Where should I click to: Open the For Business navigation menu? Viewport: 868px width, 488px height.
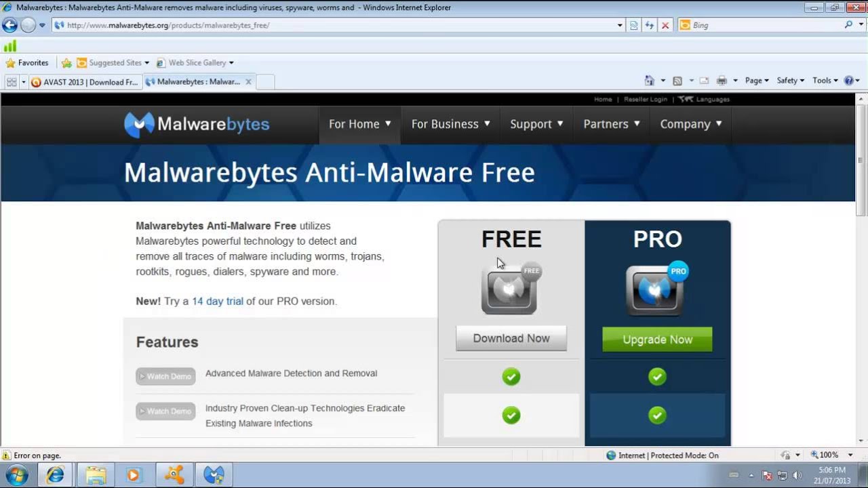pyautogui.click(x=451, y=124)
